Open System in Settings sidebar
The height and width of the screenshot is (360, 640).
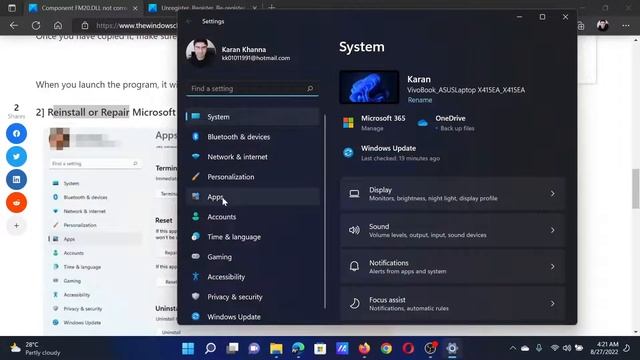point(252,117)
